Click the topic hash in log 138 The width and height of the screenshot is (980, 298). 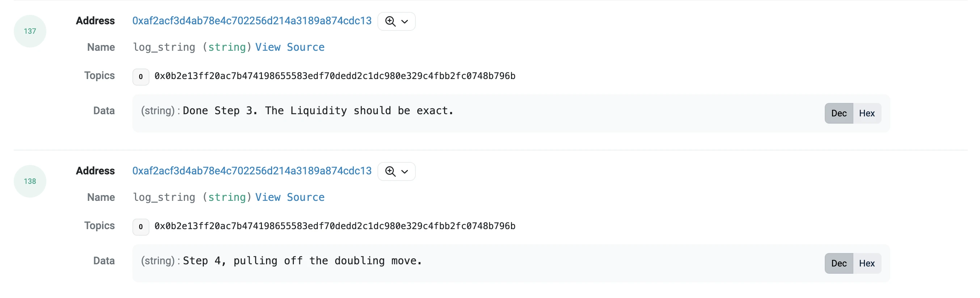click(335, 226)
